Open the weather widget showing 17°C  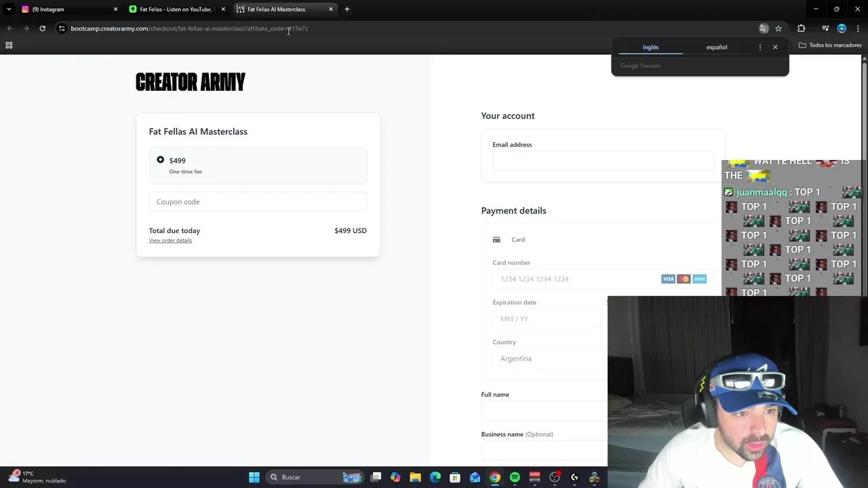pos(38,477)
